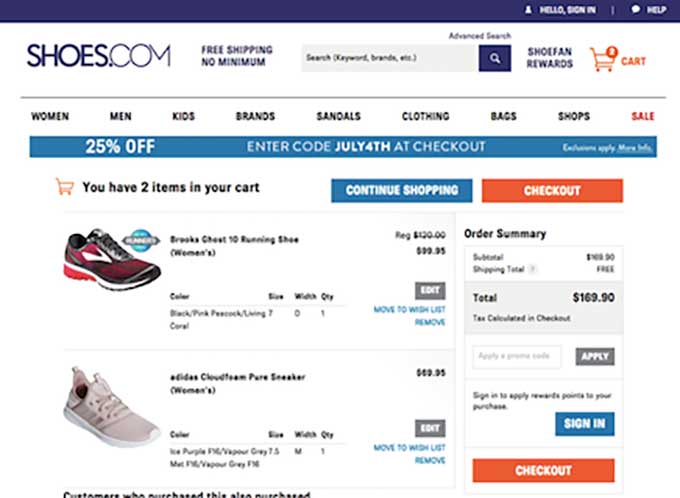Click the magnifying glass search button
The width and height of the screenshot is (680, 498).
coord(494,58)
